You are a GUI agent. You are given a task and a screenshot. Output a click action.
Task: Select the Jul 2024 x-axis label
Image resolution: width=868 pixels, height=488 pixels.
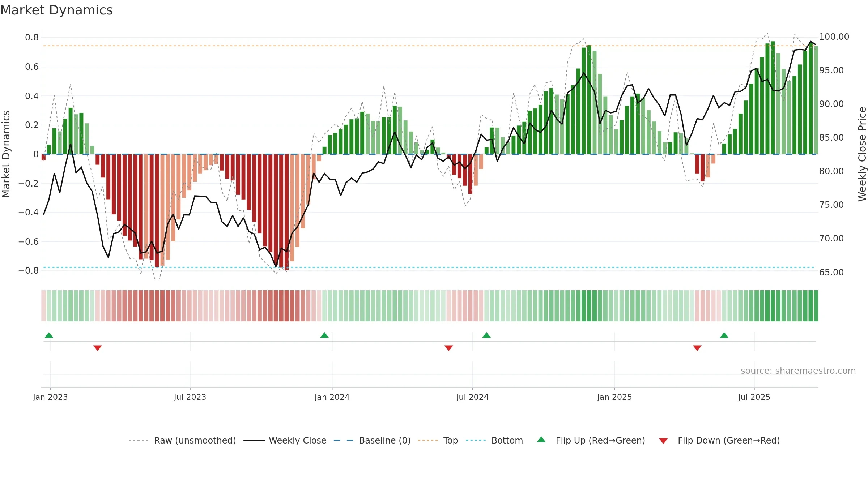472,397
